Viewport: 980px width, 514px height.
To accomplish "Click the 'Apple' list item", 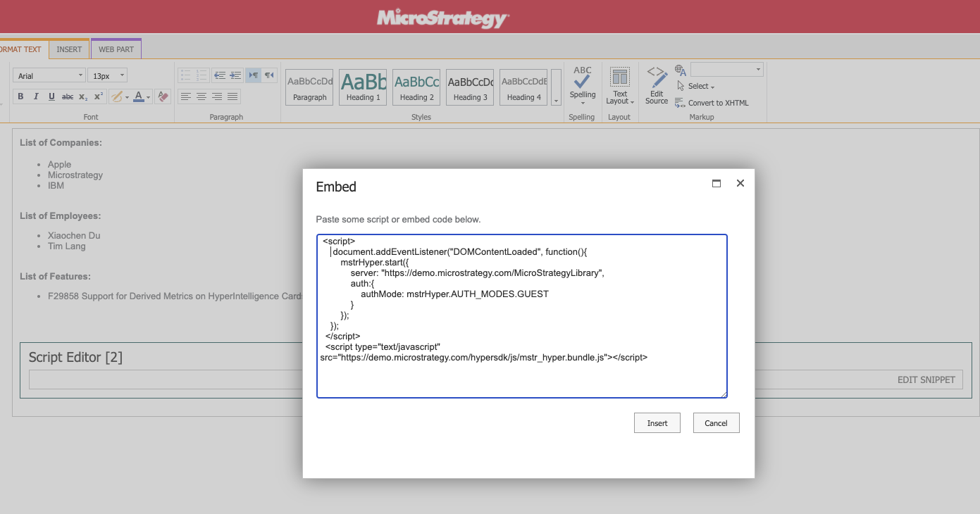I will tap(60, 165).
